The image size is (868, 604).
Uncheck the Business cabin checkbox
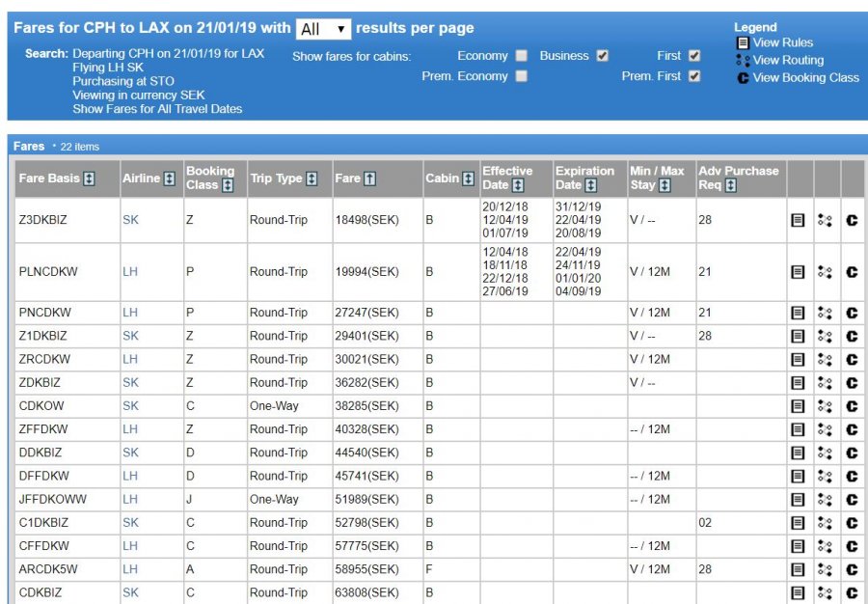pos(603,56)
